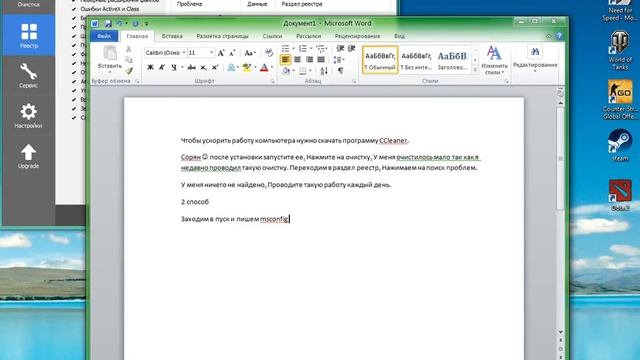This screenshot has width=640, height=360.
Task: Switch to the Ссылки tab
Action: click(272, 36)
